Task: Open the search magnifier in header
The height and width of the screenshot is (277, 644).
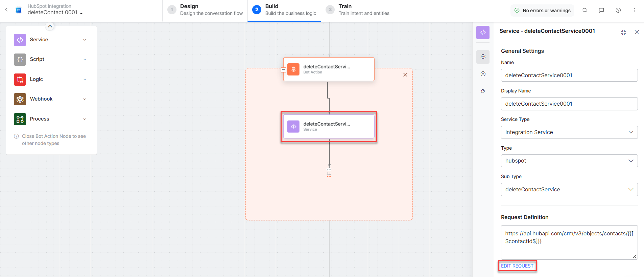Action: click(585, 10)
